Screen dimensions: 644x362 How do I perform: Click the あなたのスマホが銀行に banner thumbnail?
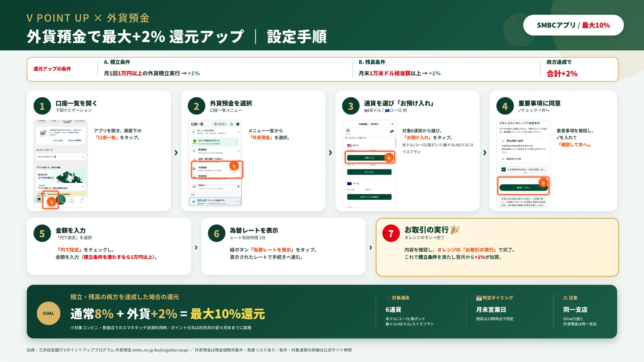pos(61,177)
